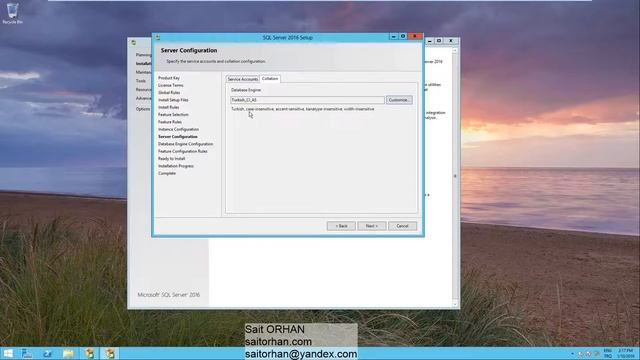Maximize the Installation Center window behind
The image size is (640, 360).
pos(439,41)
